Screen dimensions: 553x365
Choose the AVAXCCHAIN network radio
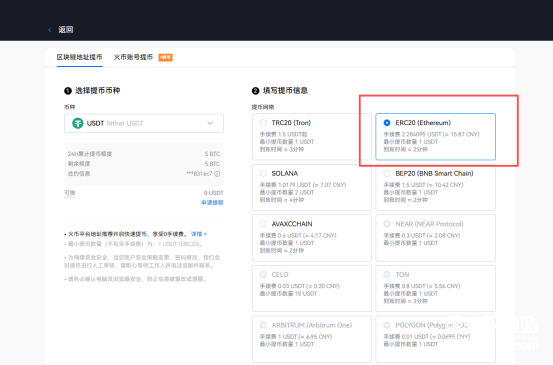(263, 224)
